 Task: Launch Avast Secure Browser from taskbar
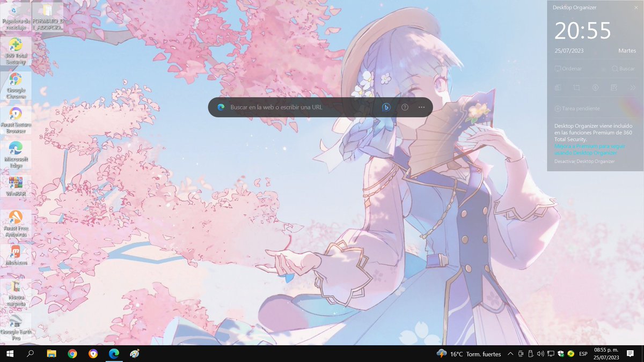93,354
